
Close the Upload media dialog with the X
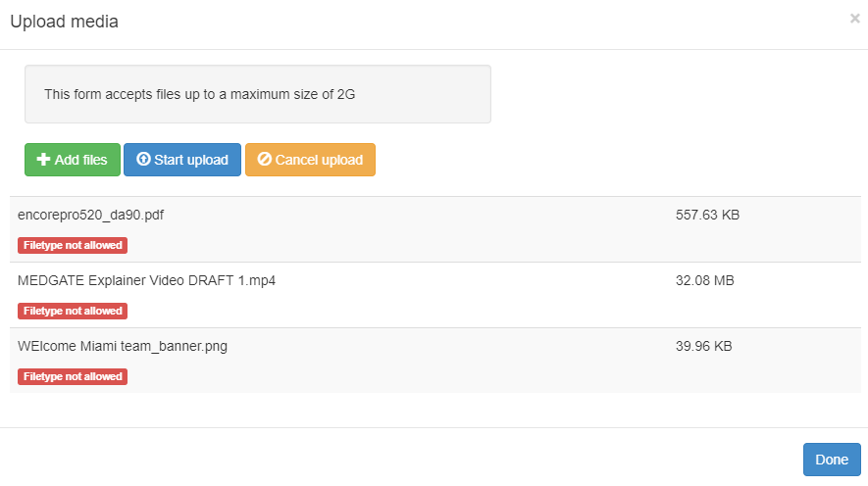click(854, 19)
